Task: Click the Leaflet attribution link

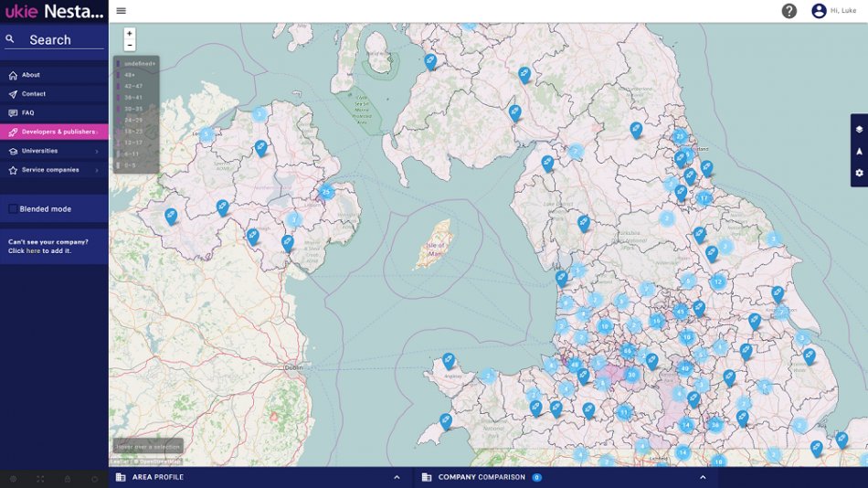Action: point(119,461)
